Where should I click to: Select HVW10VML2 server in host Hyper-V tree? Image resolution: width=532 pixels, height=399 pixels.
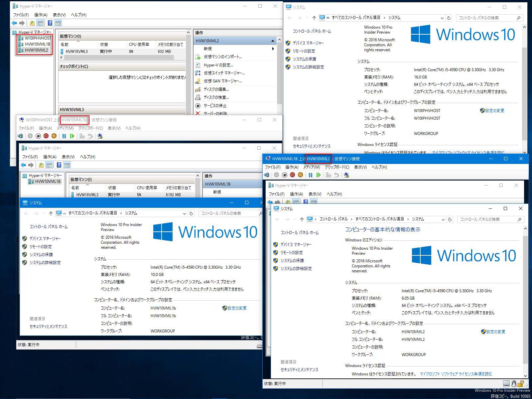coord(36,50)
